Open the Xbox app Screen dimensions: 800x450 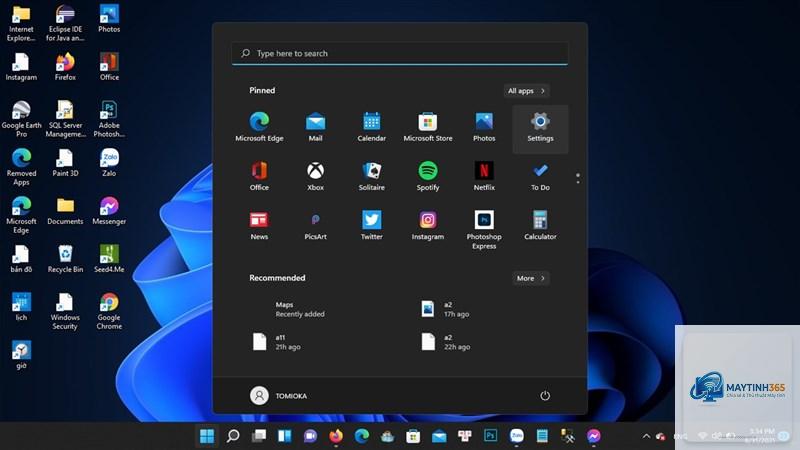pyautogui.click(x=315, y=176)
